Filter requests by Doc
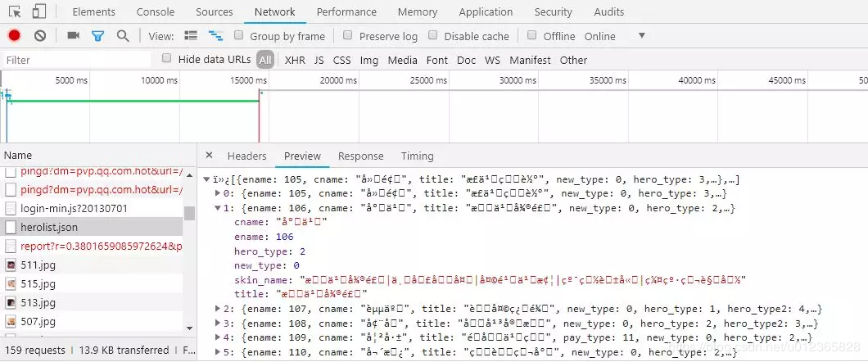This screenshot has width=868, height=362. coord(467,61)
